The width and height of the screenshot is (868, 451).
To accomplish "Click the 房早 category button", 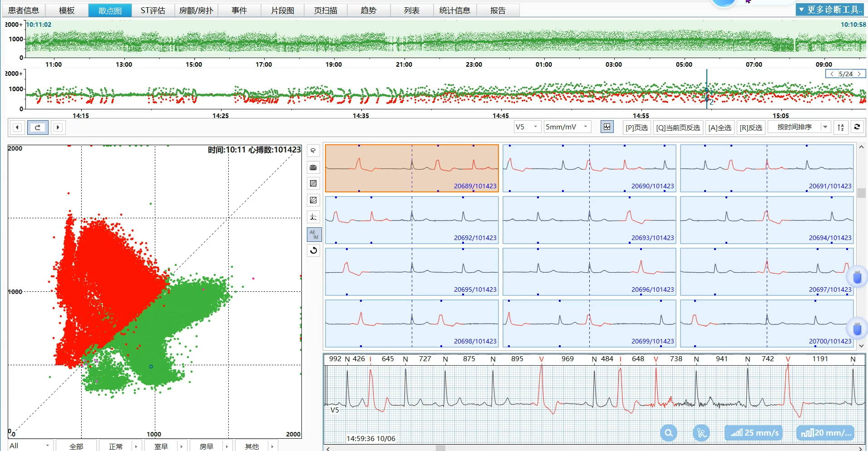I will [x=207, y=446].
